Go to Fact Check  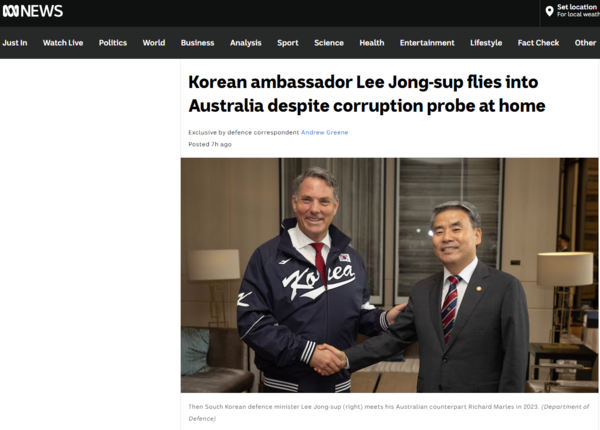pyautogui.click(x=538, y=43)
